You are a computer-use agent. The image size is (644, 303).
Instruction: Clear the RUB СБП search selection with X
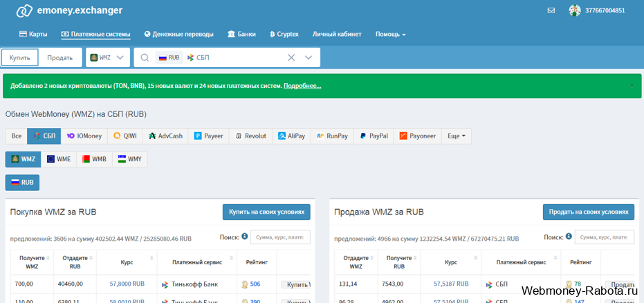coord(291,57)
